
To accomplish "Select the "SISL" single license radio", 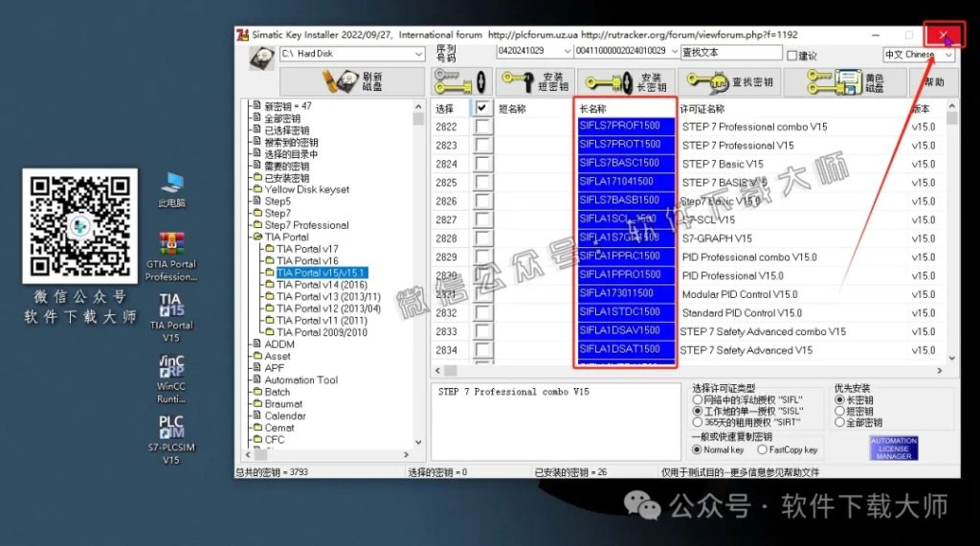I will [x=698, y=411].
